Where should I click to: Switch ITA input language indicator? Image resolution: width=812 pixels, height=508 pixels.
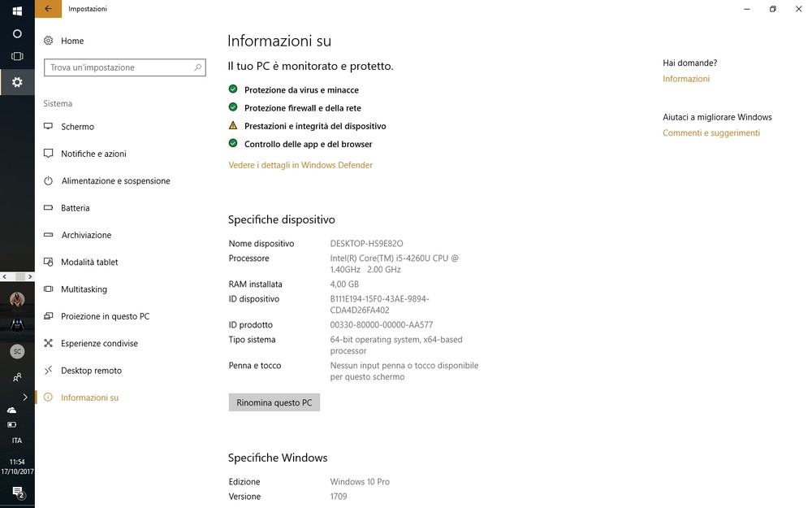point(17,441)
